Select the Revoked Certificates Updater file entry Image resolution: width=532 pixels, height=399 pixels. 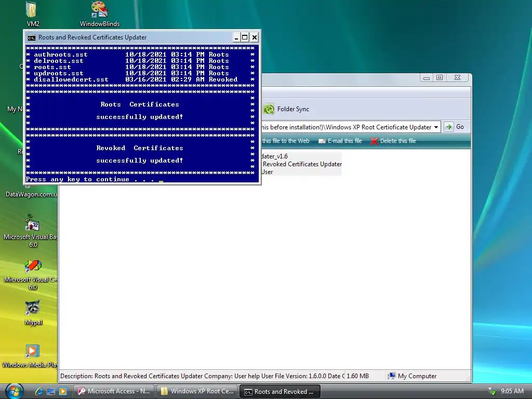click(x=302, y=164)
